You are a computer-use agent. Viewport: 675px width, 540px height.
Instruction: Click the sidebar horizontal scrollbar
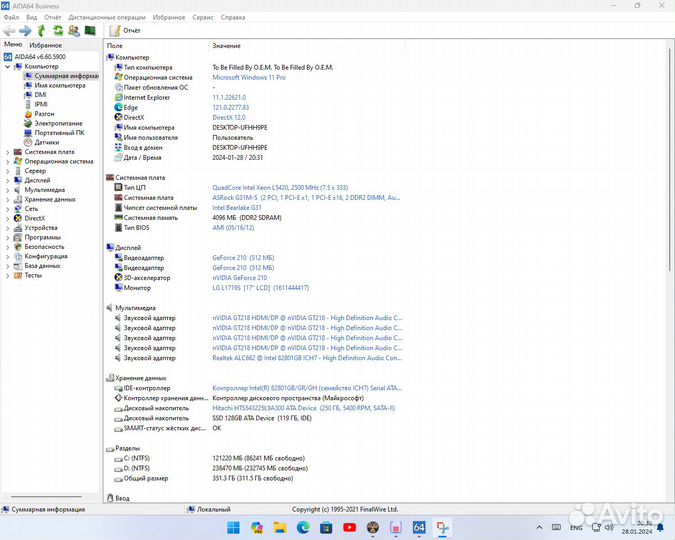click(46, 497)
